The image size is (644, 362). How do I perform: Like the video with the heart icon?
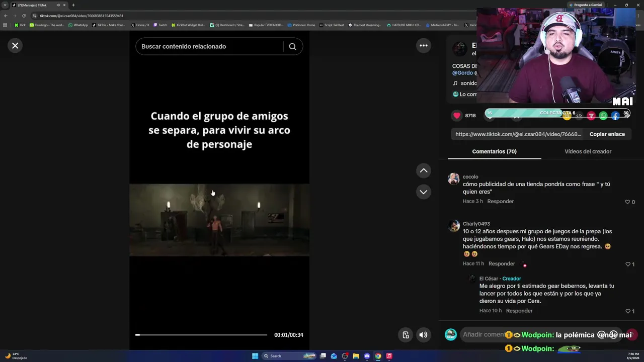pyautogui.click(x=457, y=116)
